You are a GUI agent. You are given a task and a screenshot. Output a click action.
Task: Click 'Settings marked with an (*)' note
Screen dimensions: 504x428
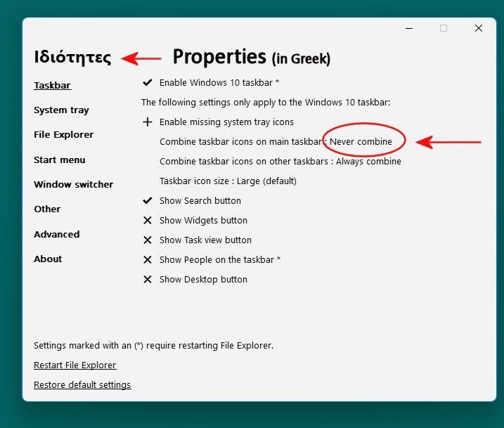[154, 346]
